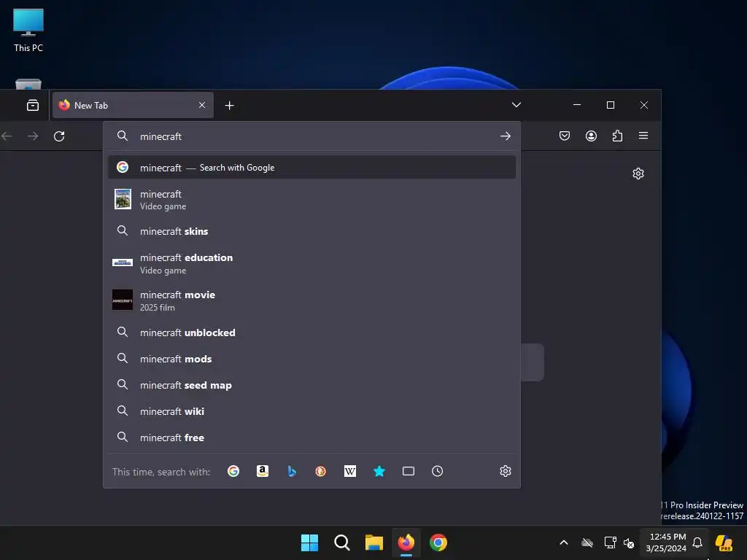747x560 pixels.
Task: Open a new tab with plus button
Action: coord(229,105)
